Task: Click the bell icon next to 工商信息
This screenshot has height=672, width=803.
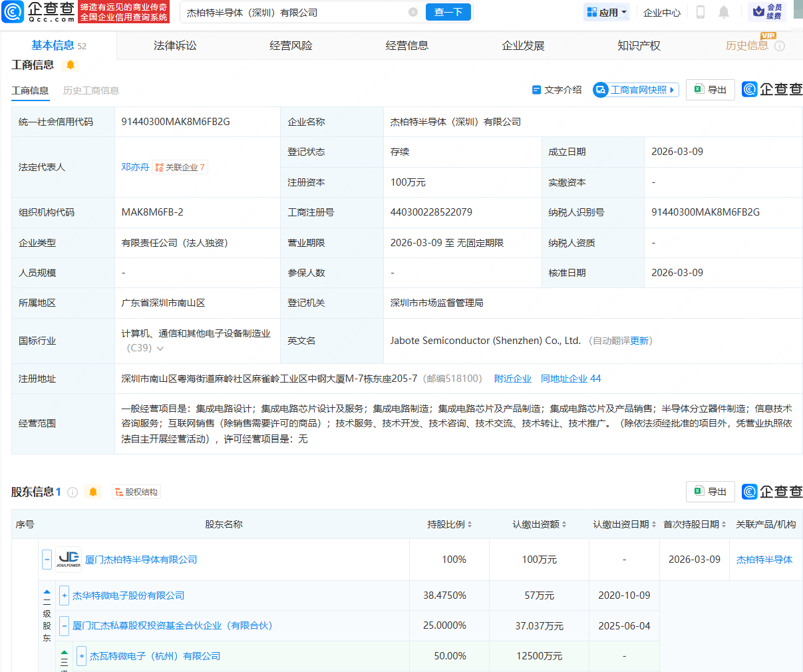Action: click(71, 65)
